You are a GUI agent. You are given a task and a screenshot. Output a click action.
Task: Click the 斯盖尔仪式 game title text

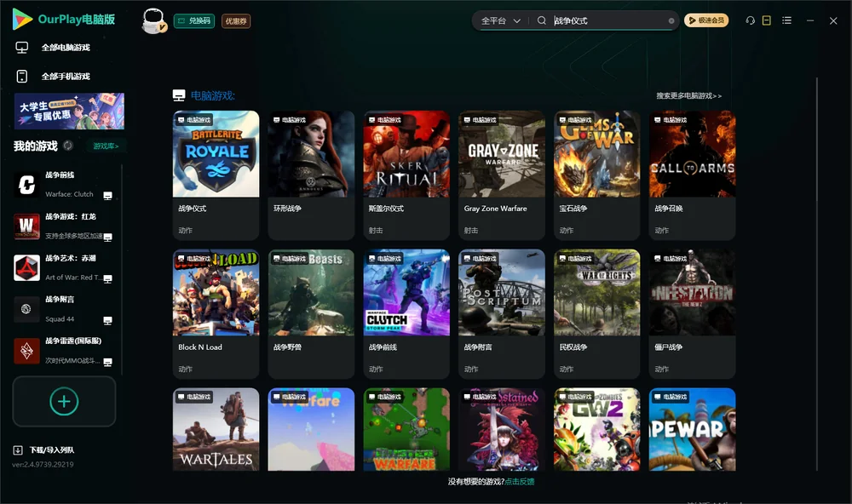point(386,209)
